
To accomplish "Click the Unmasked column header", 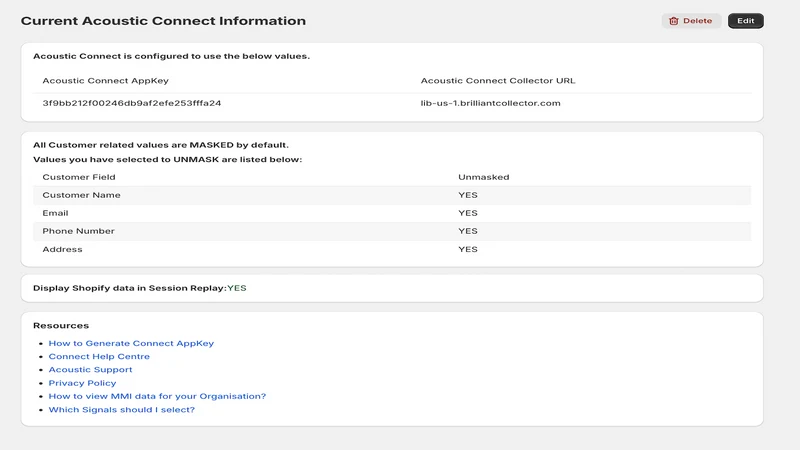I will (x=484, y=177).
